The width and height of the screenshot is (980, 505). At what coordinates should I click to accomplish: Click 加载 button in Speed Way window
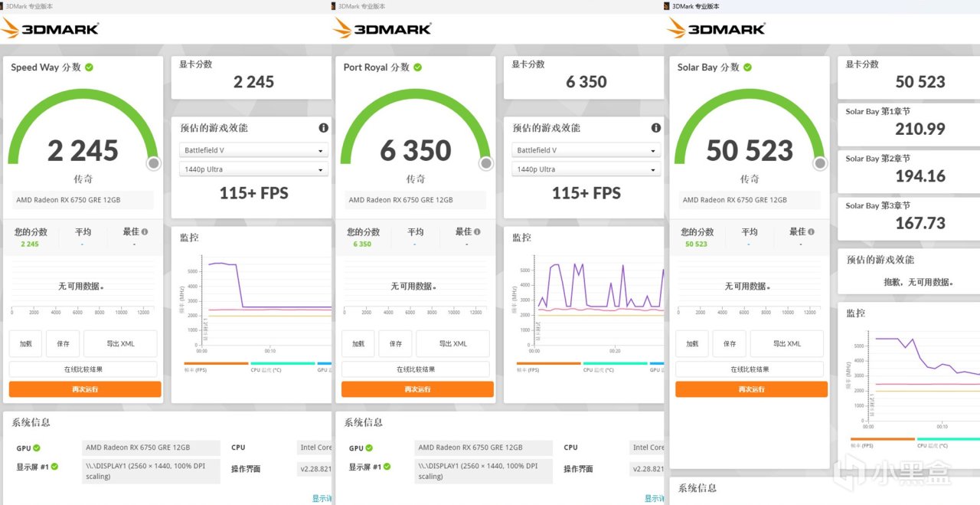25,344
